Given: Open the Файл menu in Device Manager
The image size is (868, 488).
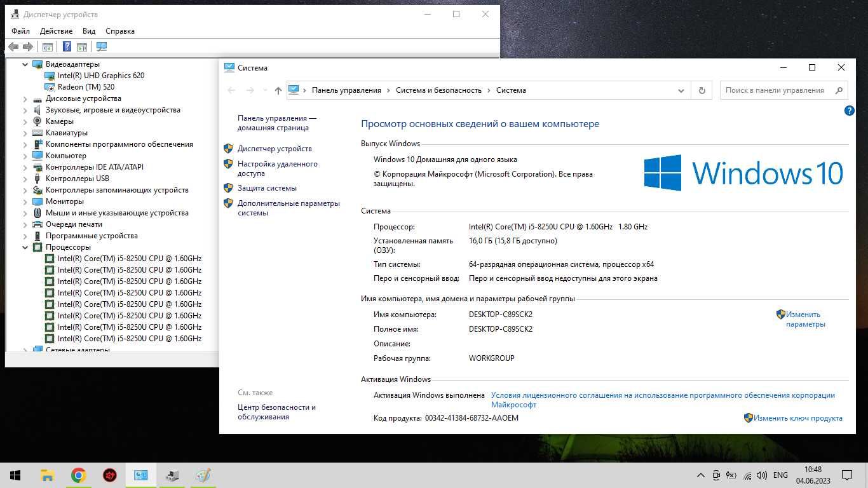Looking at the screenshot, I should 20,31.
